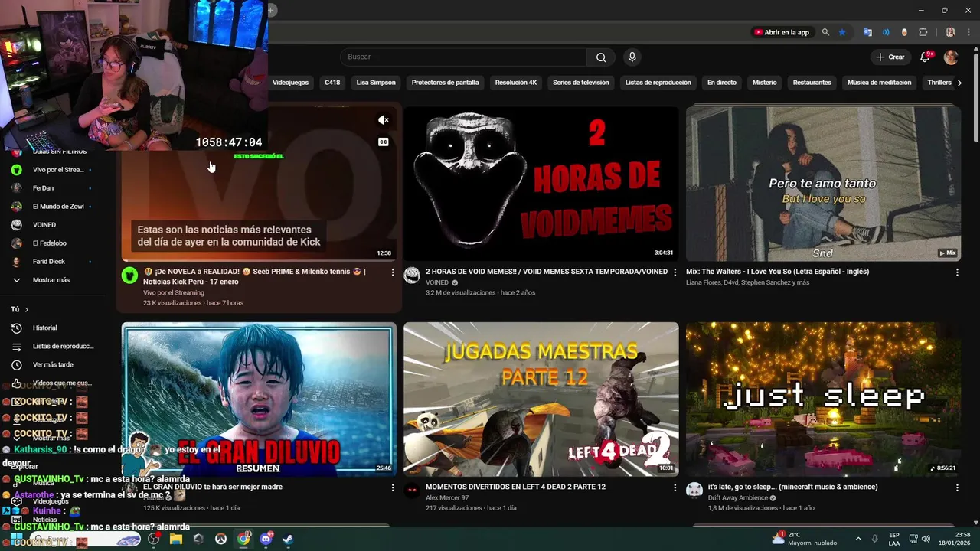Viewport: 980px width, 551px height.
Task: Open Chrome three-dot menu
Action: [968, 32]
